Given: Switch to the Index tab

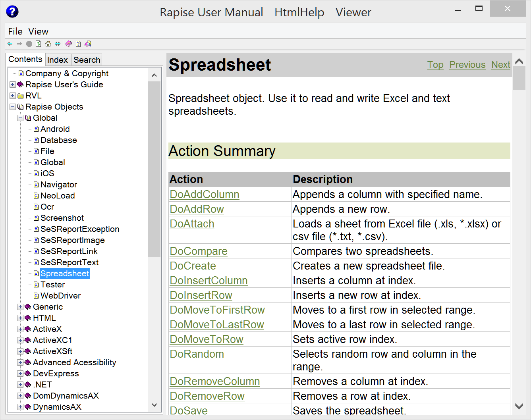Looking at the screenshot, I should tap(58, 60).
